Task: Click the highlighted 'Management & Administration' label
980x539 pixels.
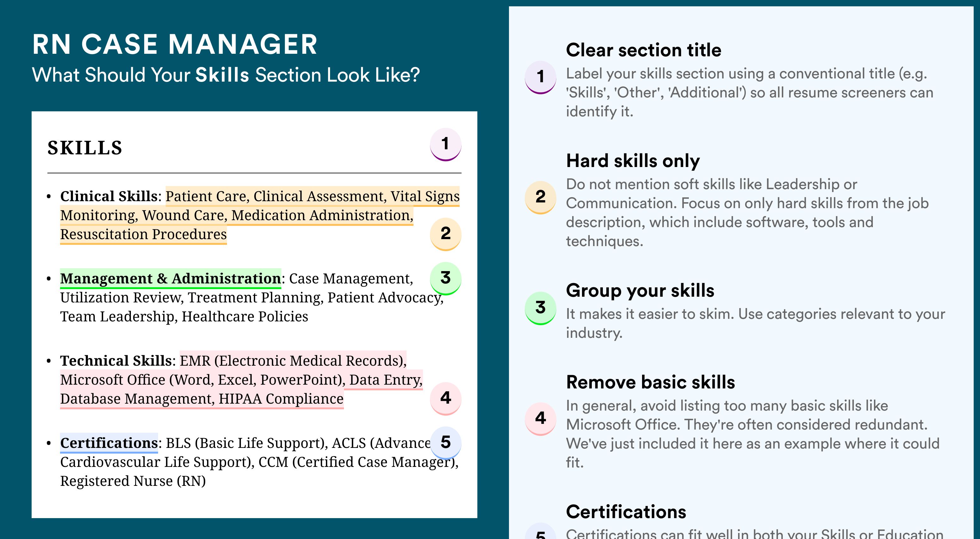Action: pyautogui.click(x=170, y=279)
